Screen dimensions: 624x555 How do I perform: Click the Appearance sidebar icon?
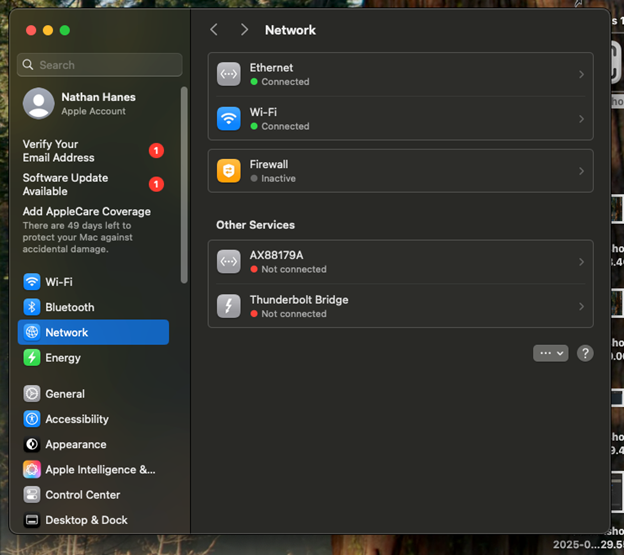[x=32, y=444]
